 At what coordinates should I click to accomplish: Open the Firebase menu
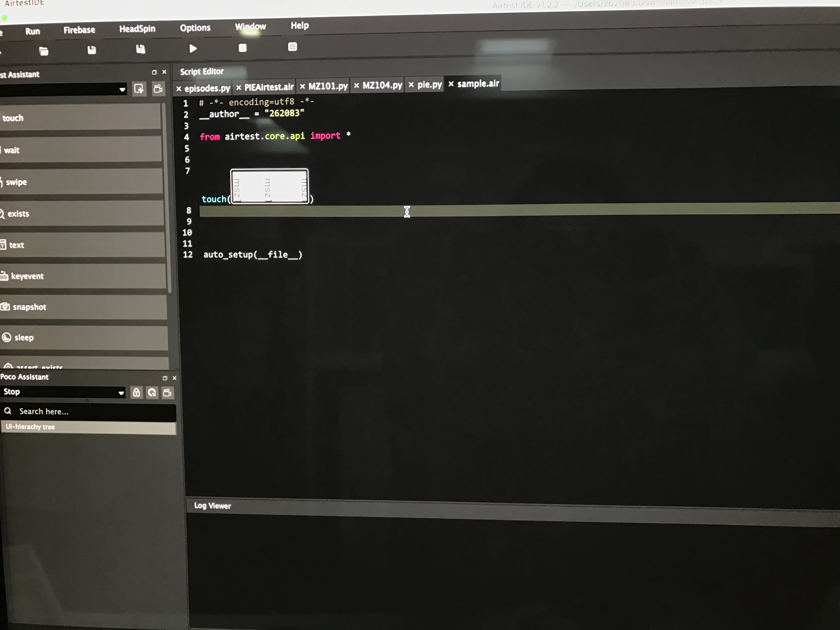pos(79,30)
